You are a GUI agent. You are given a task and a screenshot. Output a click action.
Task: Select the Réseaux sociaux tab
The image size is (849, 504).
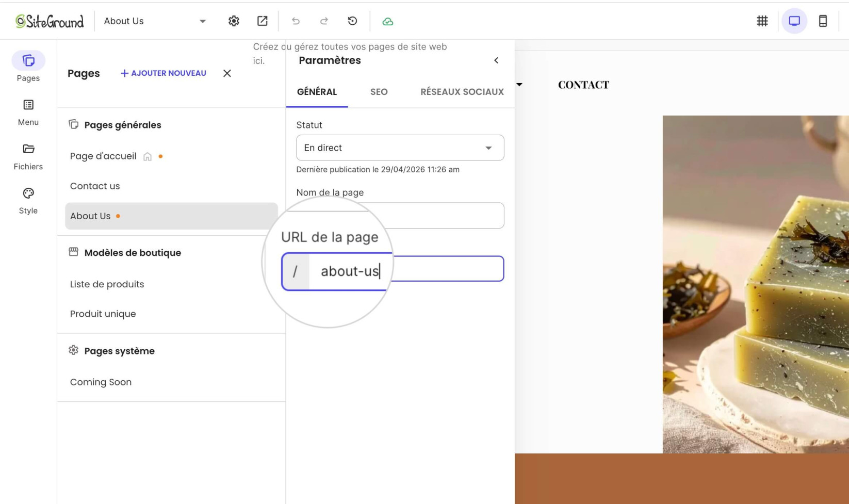coord(462,92)
